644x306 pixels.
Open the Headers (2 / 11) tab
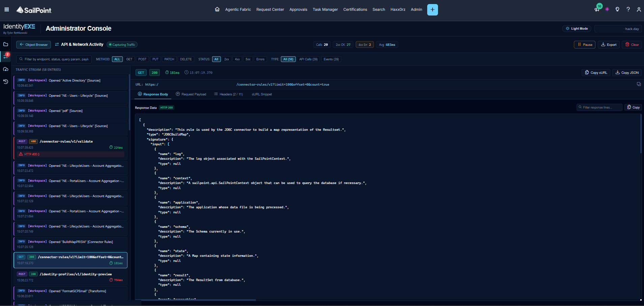228,94
